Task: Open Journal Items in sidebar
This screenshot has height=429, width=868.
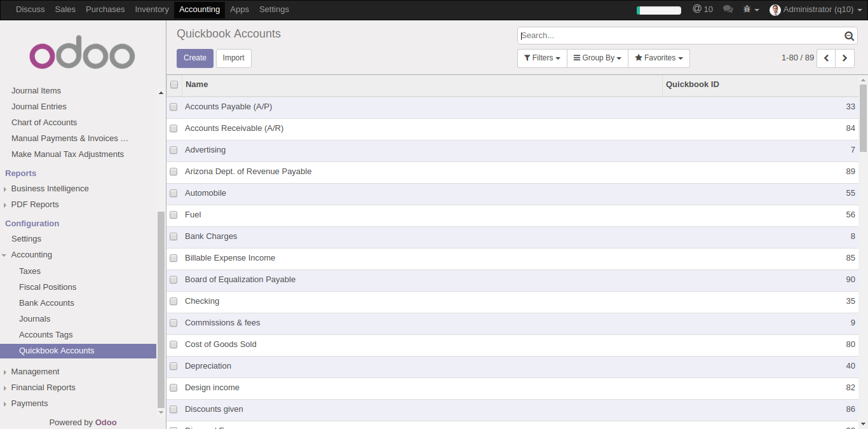Action: point(36,91)
